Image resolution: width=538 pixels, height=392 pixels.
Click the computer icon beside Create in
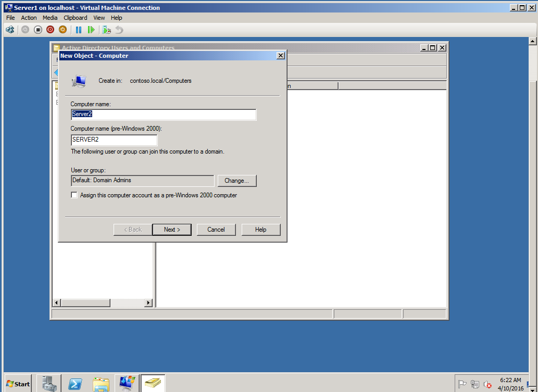pos(79,81)
